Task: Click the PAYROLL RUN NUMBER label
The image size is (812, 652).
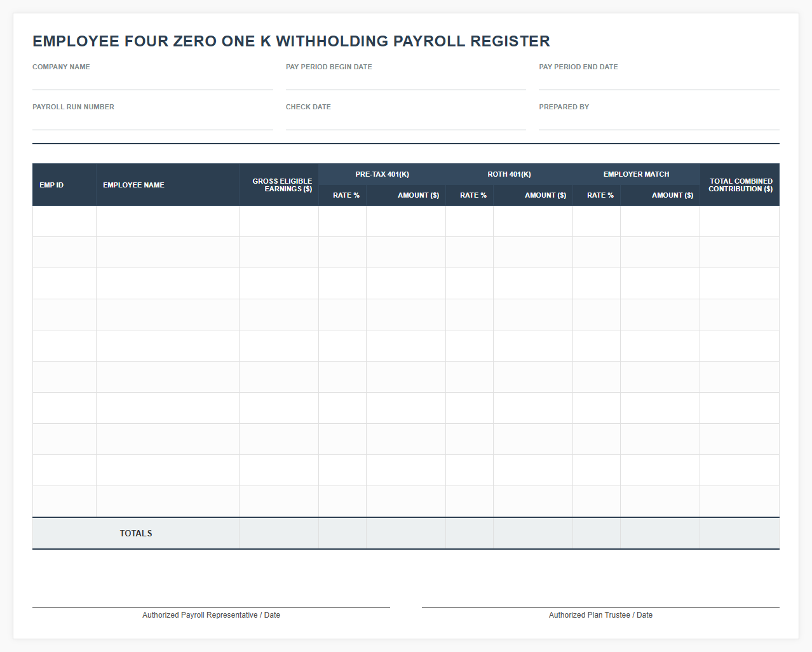Action: point(73,107)
